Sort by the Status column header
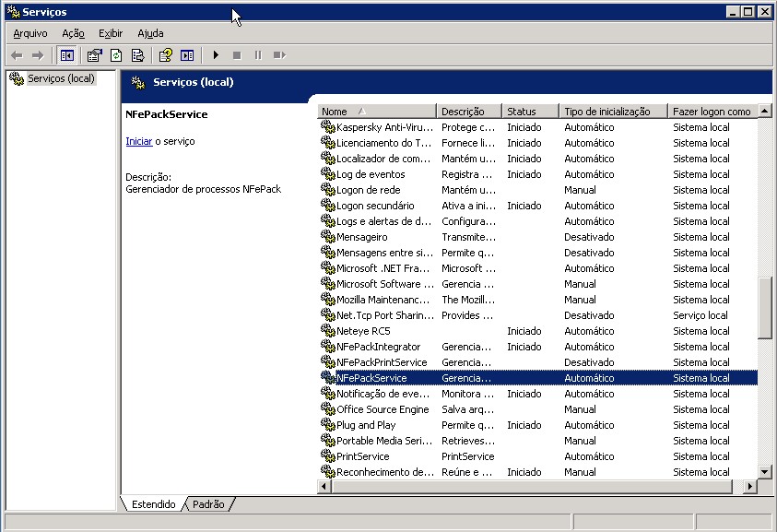The image size is (777, 532). tap(530, 112)
